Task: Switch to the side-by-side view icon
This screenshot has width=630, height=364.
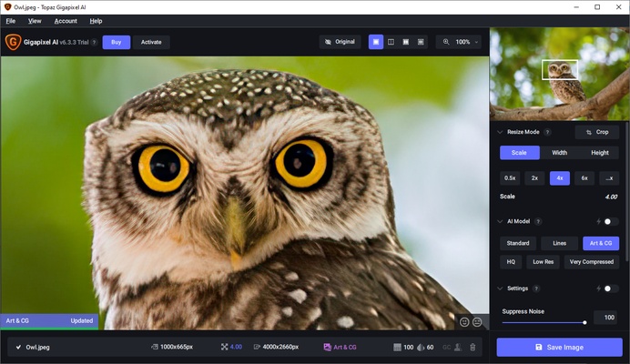Action: pos(406,42)
